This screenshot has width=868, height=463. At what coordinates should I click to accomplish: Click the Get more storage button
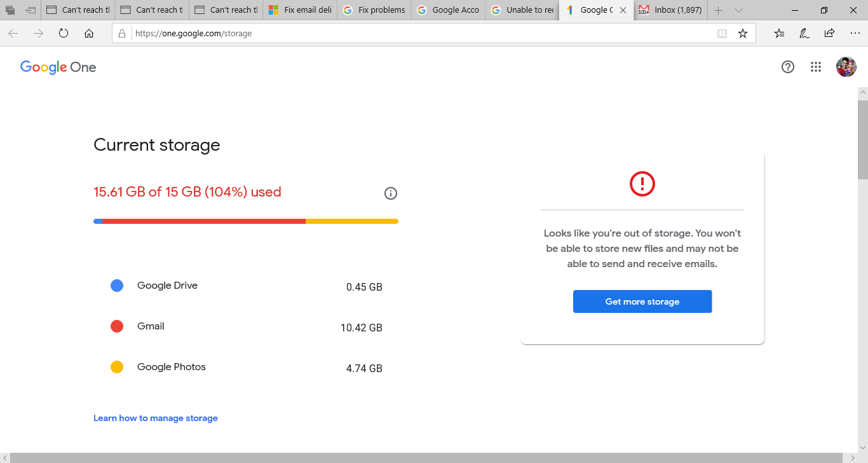tap(642, 301)
